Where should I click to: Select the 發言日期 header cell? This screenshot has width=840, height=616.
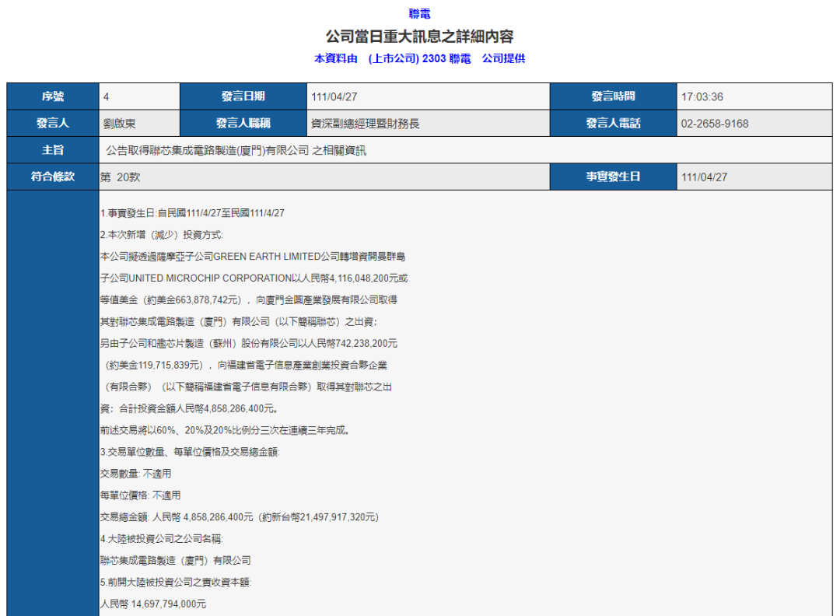coord(243,96)
